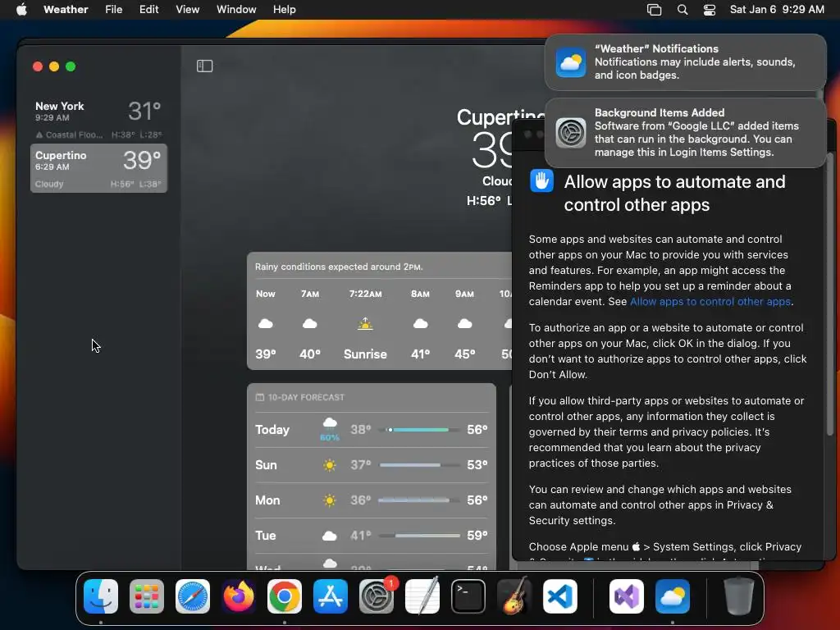The image size is (840, 630).
Task: Click the Sunrise icon at 7:22AM
Action: coord(365,323)
